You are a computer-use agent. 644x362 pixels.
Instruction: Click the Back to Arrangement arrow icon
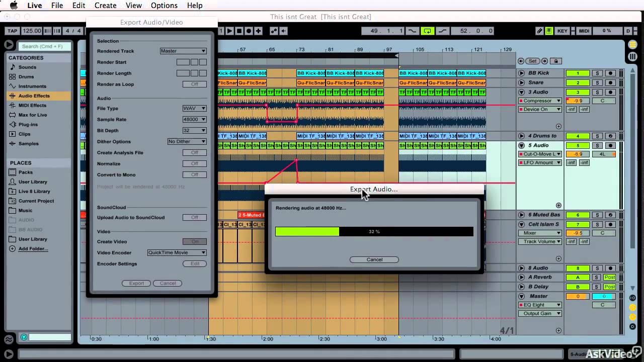284,31
